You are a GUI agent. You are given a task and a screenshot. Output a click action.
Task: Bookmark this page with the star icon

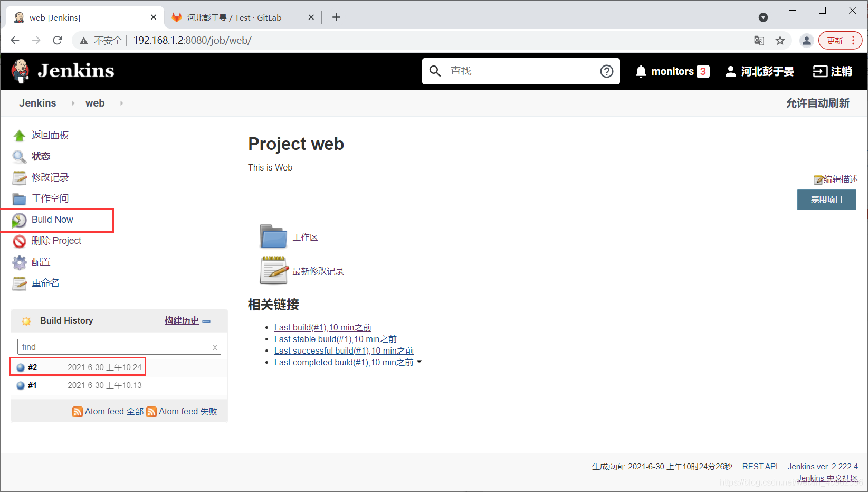[780, 41]
